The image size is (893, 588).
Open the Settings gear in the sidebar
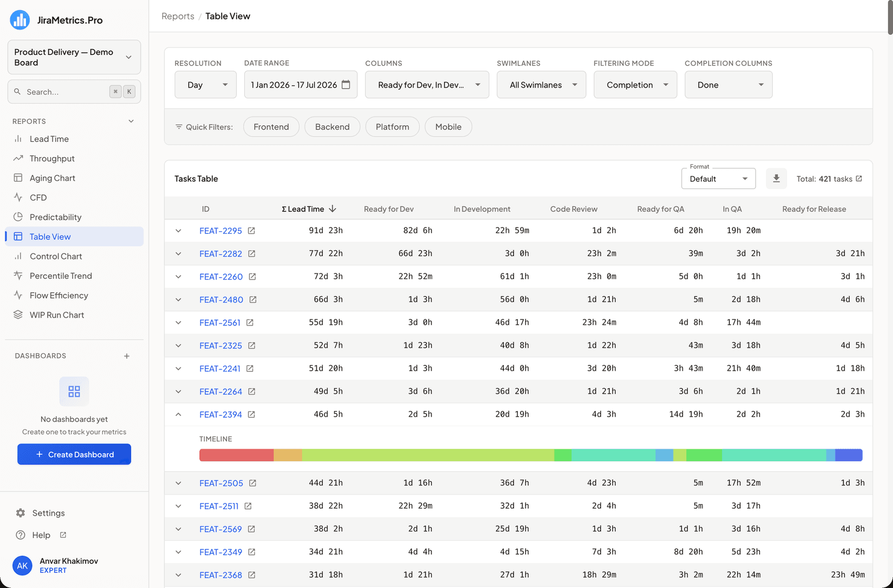pyautogui.click(x=21, y=513)
